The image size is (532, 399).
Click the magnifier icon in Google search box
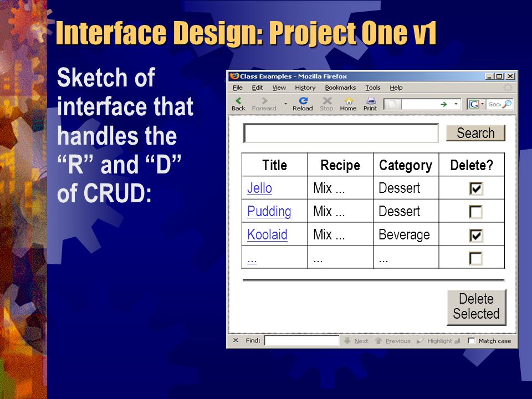tap(507, 104)
